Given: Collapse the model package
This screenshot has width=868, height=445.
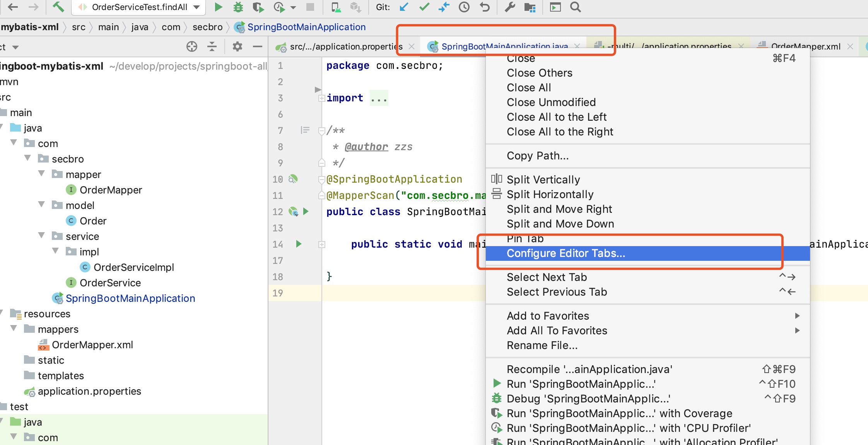Looking at the screenshot, I should (x=42, y=204).
